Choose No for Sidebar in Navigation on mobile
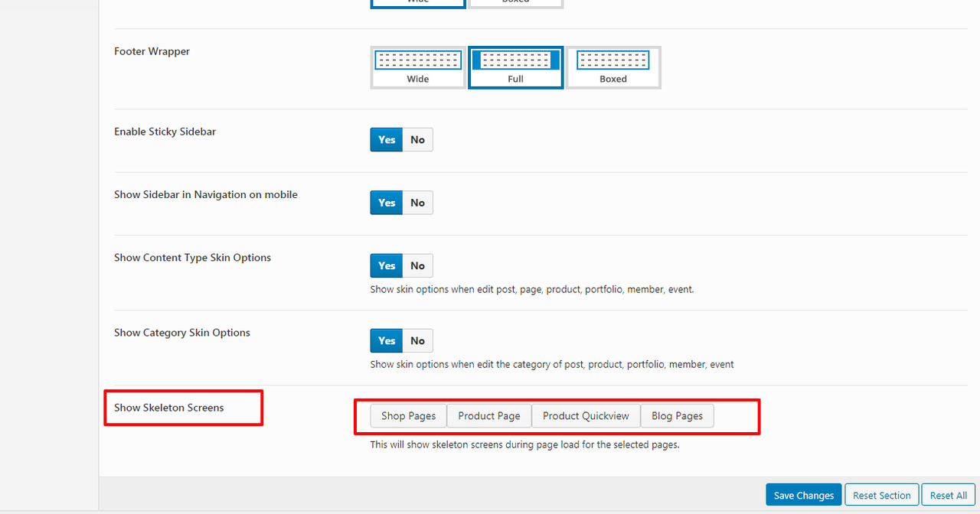The width and height of the screenshot is (980, 514). tap(417, 203)
